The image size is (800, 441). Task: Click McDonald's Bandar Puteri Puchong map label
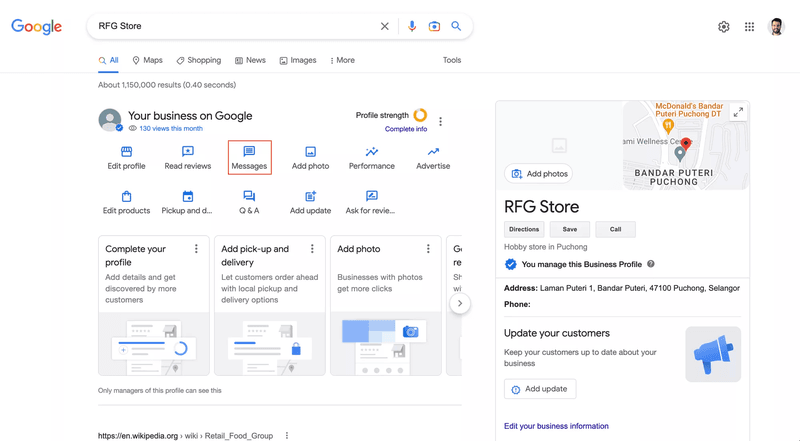pos(689,110)
